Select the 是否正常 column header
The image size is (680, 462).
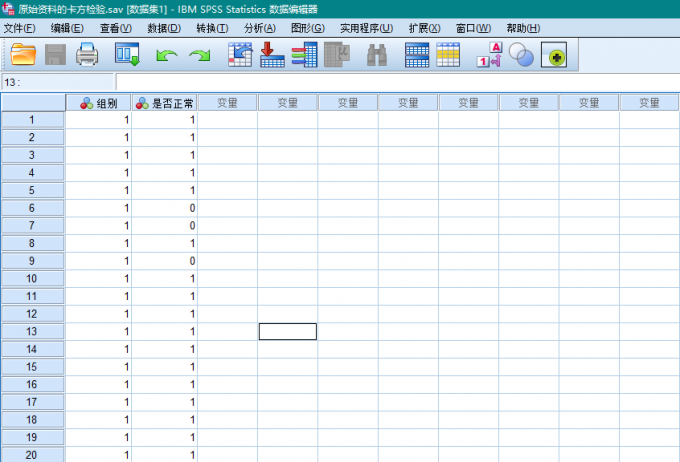164,103
